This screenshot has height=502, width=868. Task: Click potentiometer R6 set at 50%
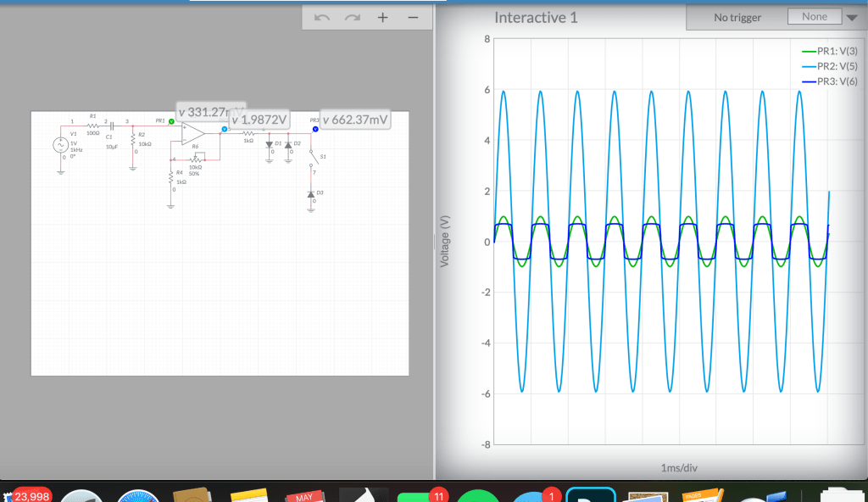coord(196,158)
